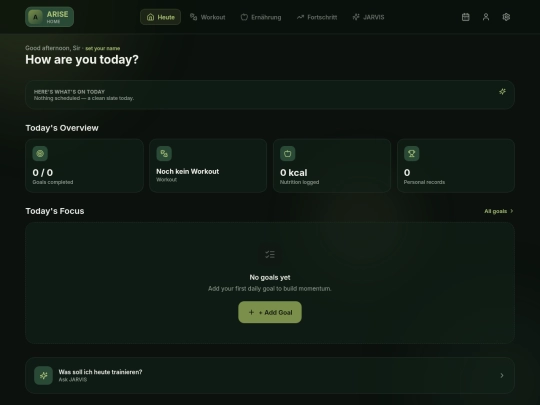The image size is (540, 405).
Task: Open the 'All goals' link
Action: 499,211
